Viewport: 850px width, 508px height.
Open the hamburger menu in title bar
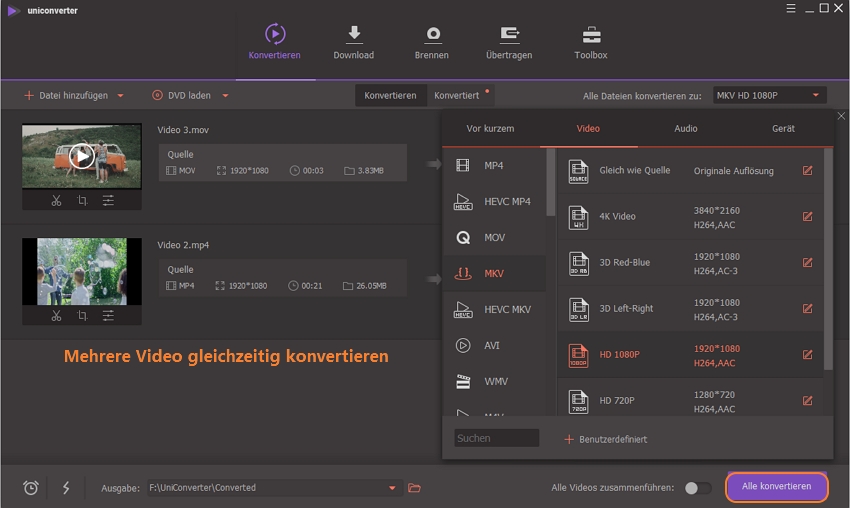click(x=791, y=8)
